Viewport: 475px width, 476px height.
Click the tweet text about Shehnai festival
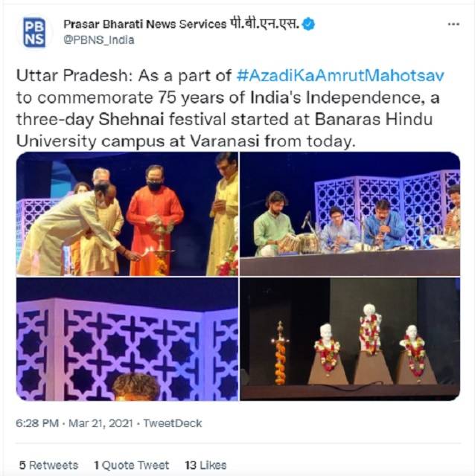[x=230, y=109]
